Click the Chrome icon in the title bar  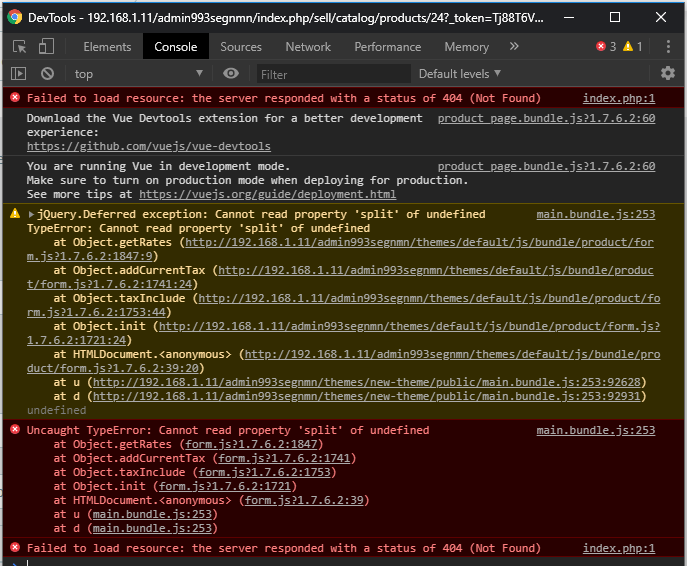coord(14,17)
